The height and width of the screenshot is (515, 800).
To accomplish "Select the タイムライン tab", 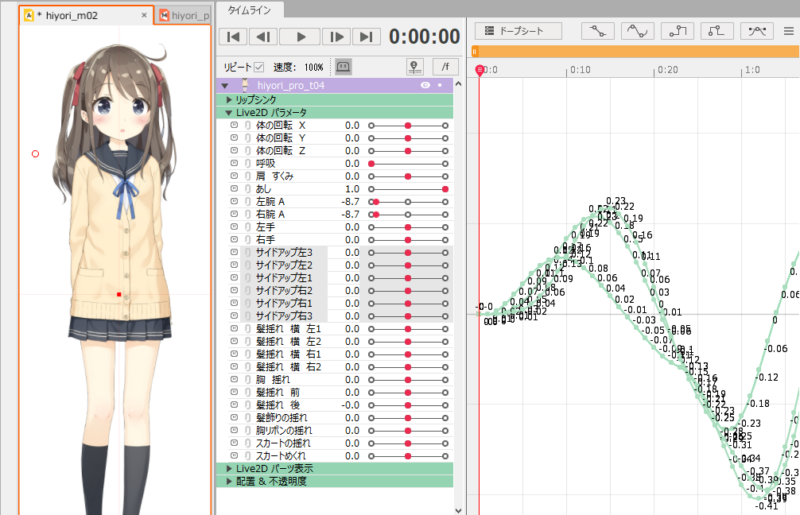I will [x=249, y=10].
